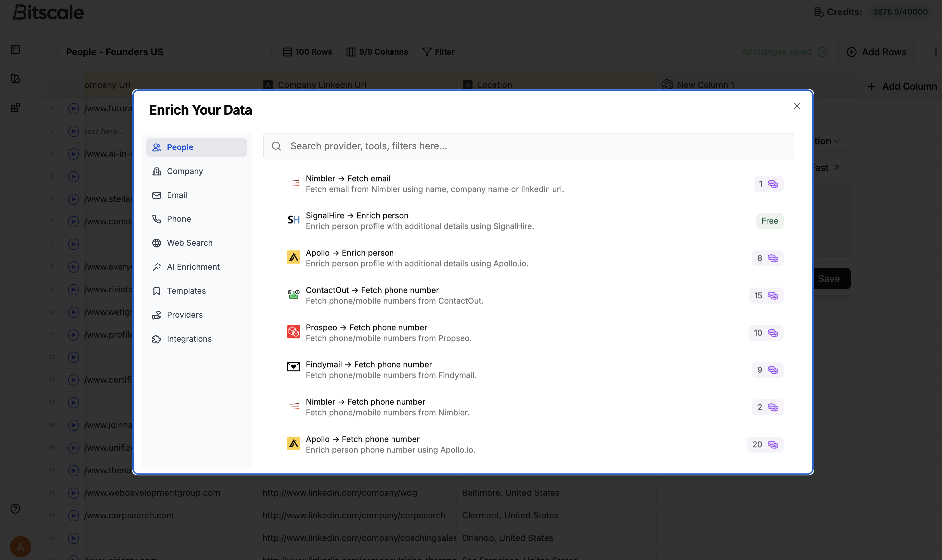Run row 20 with its play button
This screenshot has height=560, width=942.
(74, 538)
